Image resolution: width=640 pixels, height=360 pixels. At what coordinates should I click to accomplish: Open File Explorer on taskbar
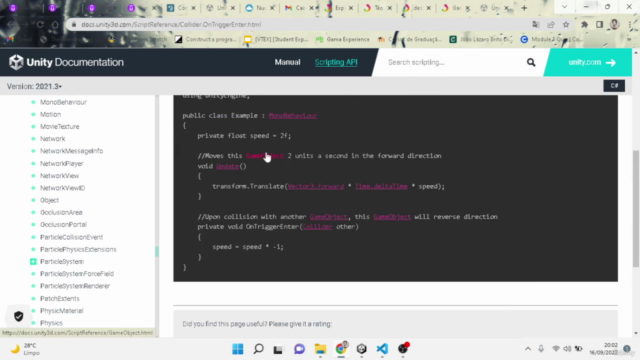pyautogui.click(x=320, y=349)
